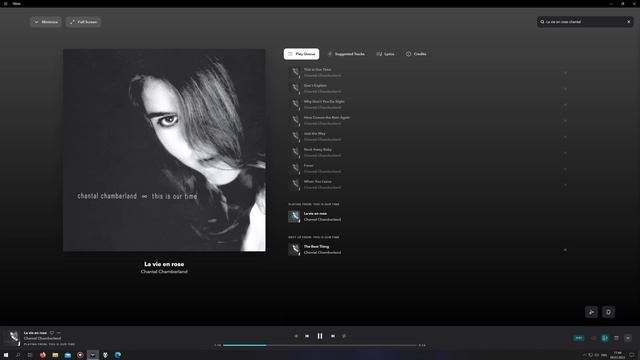Click the large 'this is our time' album cover
This screenshot has width=640, height=360.
(x=164, y=150)
